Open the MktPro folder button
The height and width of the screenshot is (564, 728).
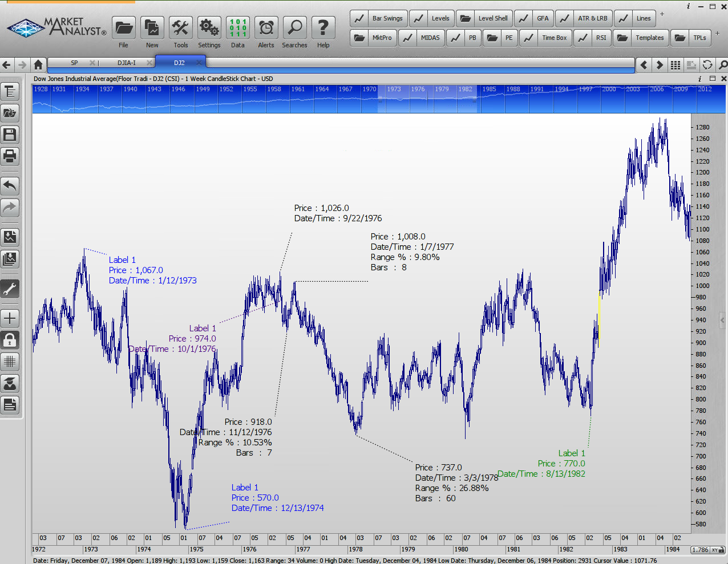[x=373, y=38]
